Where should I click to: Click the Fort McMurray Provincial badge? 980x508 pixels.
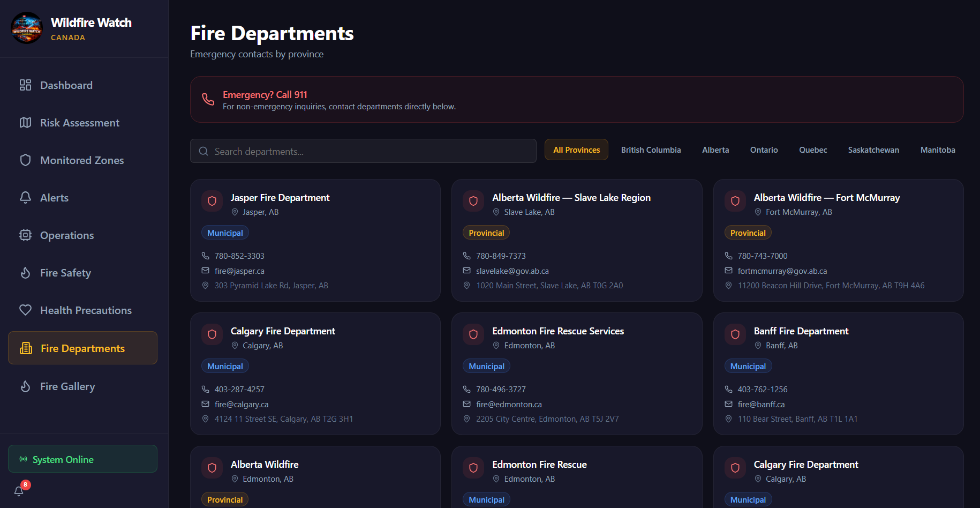pyautogui.click(x=748, y=233)
